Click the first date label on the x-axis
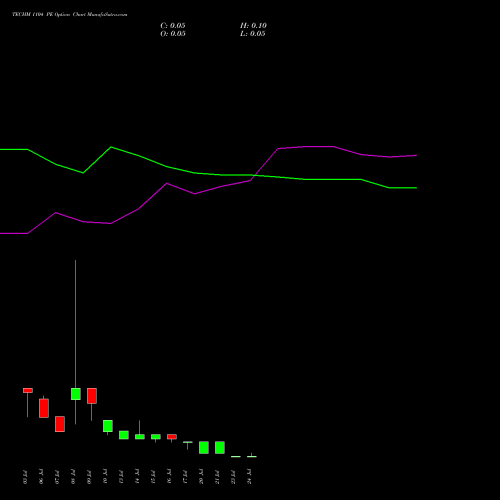Screen dimensions: 500x500 (25, 477)
